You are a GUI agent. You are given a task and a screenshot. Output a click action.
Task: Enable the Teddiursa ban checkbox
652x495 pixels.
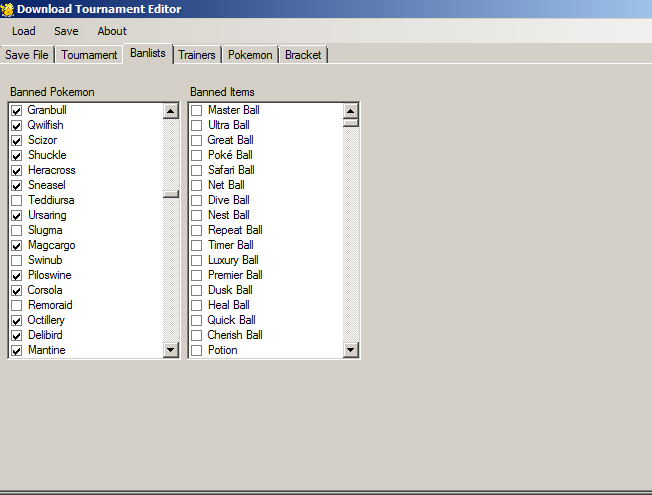(17, 200)
